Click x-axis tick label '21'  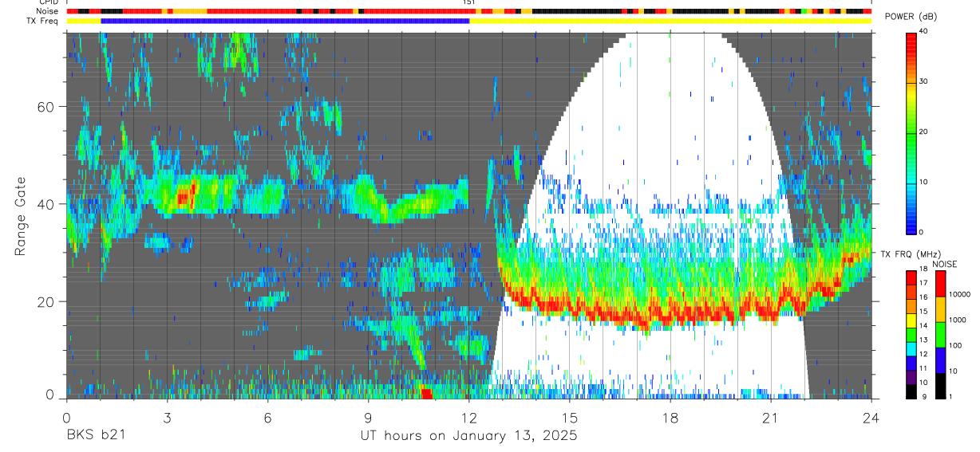tap(771, 417)
